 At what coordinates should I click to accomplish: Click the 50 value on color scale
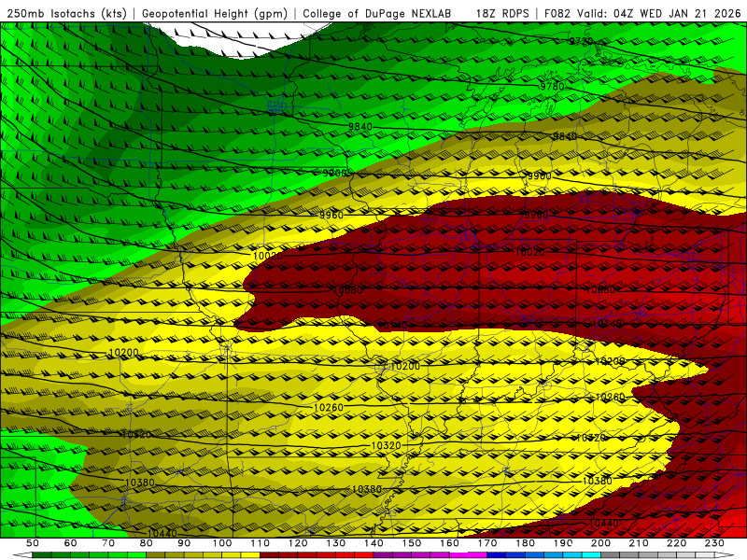click(x=33, y=542)
